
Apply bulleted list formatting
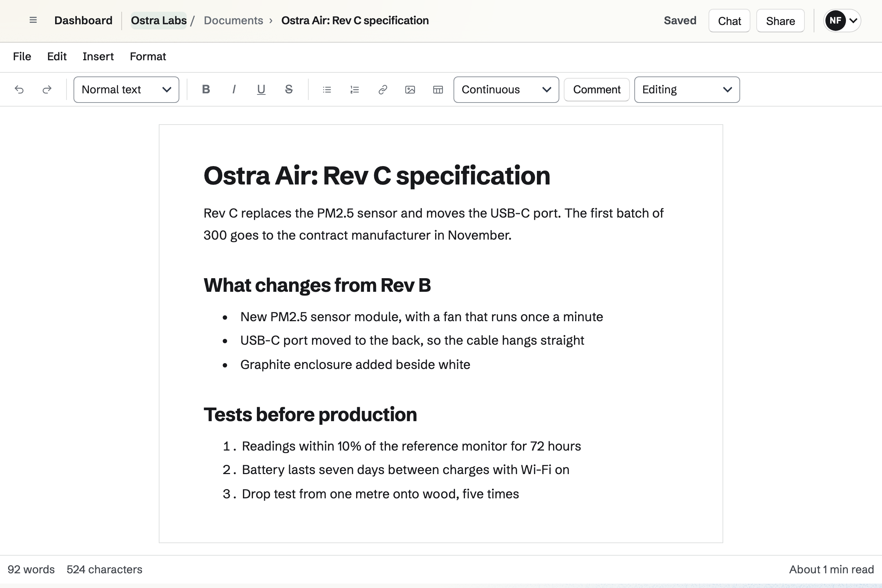[327, 90]
